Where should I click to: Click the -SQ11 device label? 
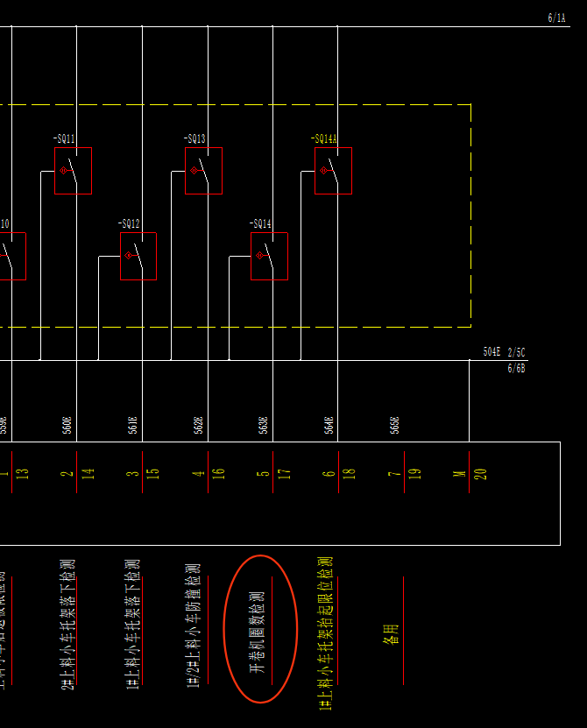(x=64, y=138)
